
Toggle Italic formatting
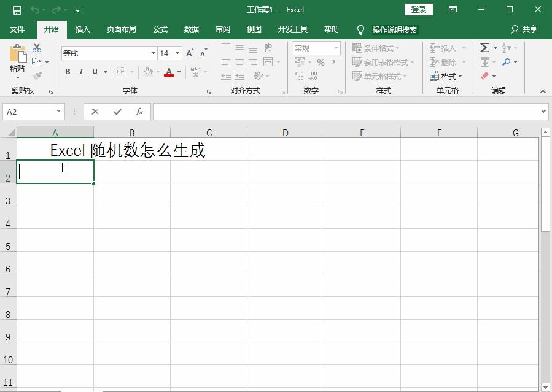tap(81, 72)
